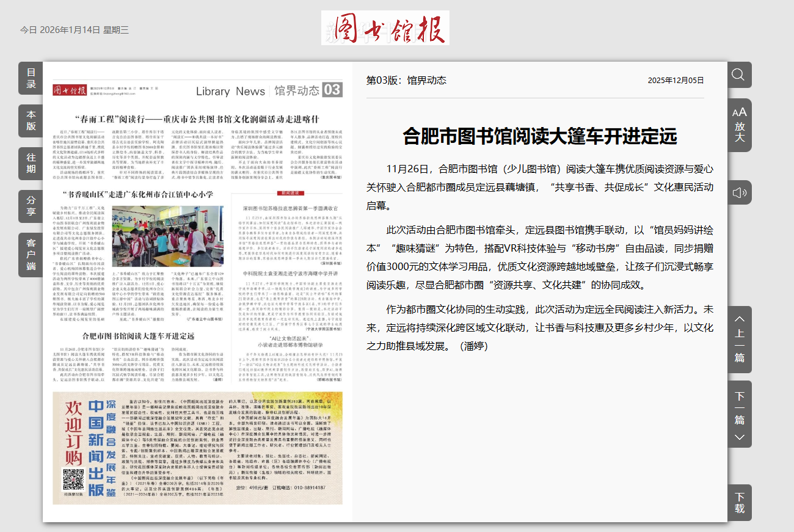Image resolution: width=794 pixels, height=532 pixels.
Task: Click the 欢迎订购 subscription advertisement banner
Action: [73, 431]
